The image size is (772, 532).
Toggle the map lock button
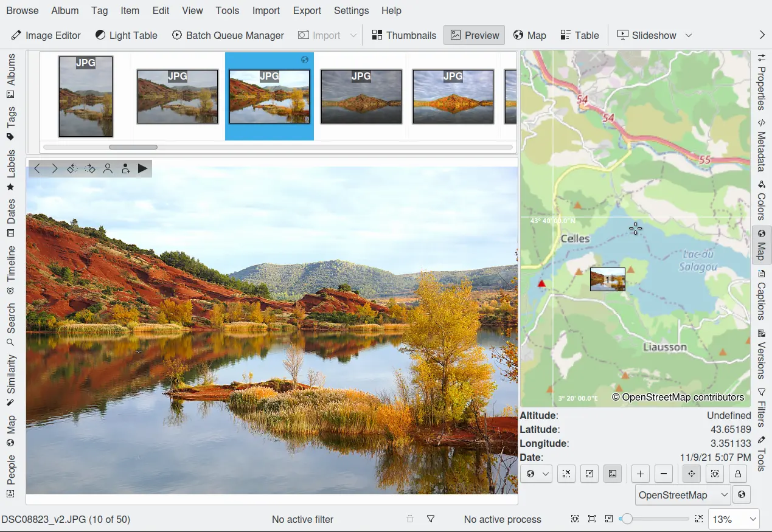pos(737,474)
